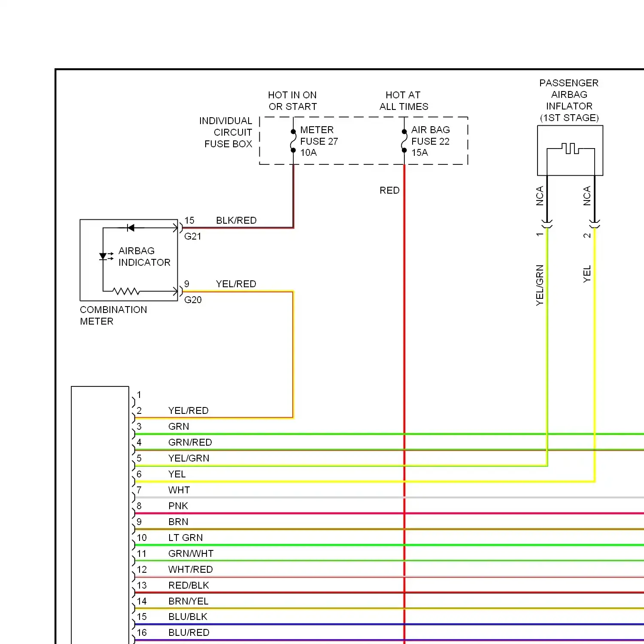This screenshot has height=644, width=644.
Task: Click the AIRBAG INDICATOR label
Action: tap(144, 257)
